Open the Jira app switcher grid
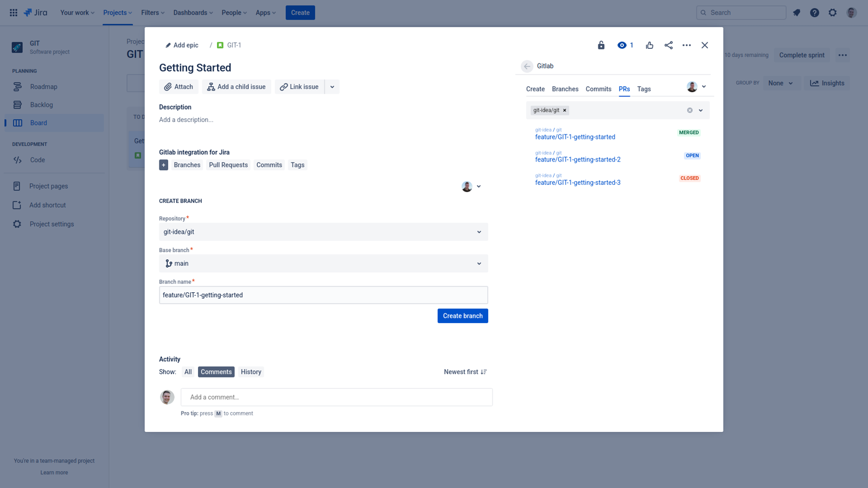 (14, 12)
